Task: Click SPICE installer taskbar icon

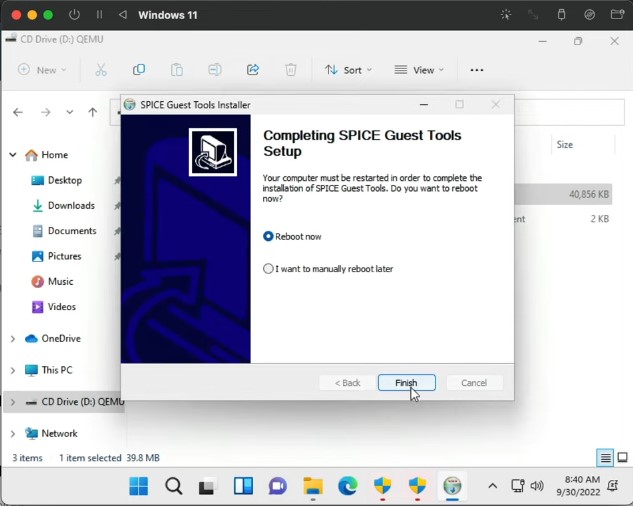Action: point(452,486)
